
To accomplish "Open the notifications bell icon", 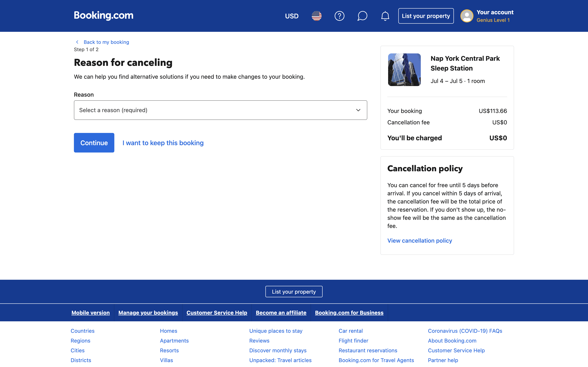I will tap(385, 16).
